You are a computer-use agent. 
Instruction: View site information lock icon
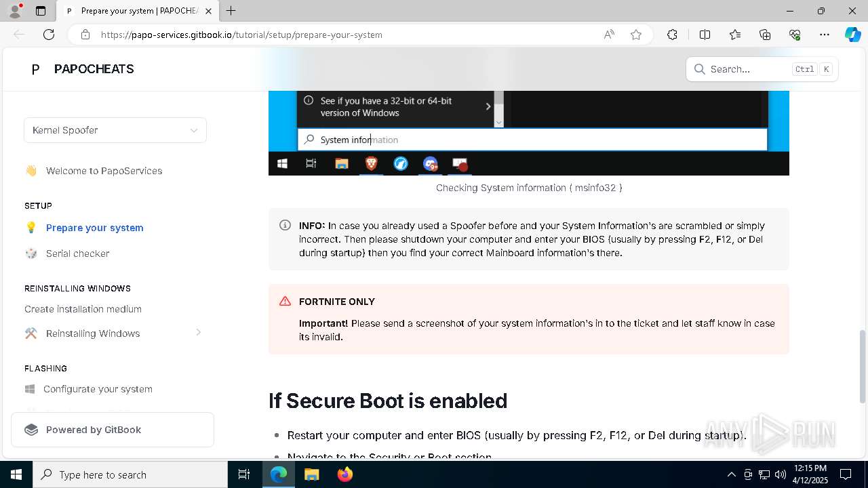[x=85, y=35]
